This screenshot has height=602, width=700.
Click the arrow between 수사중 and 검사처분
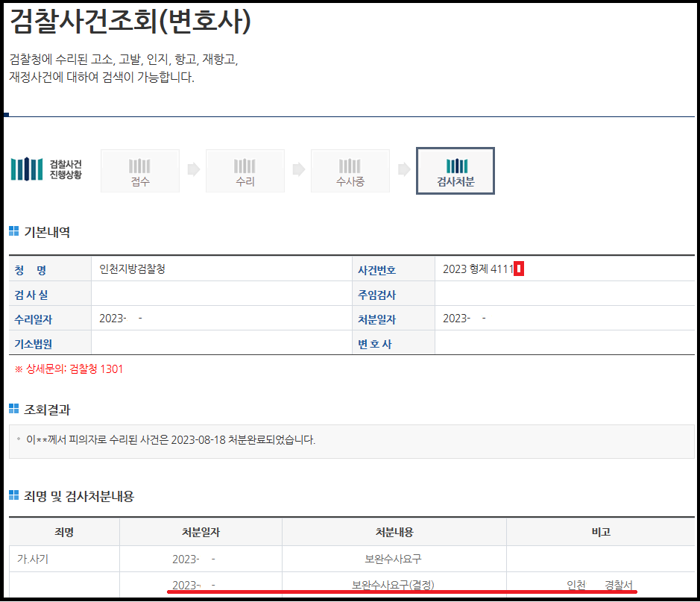(403, 169)
